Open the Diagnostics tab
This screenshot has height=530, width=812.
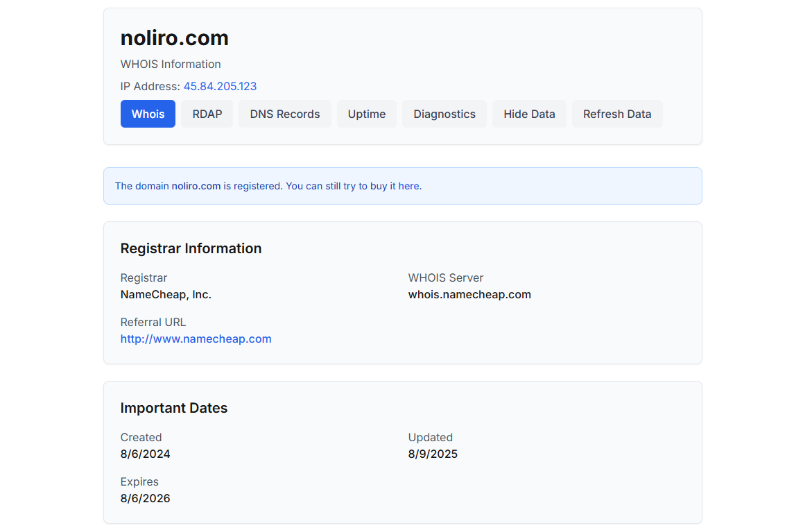tap(444, 114)
